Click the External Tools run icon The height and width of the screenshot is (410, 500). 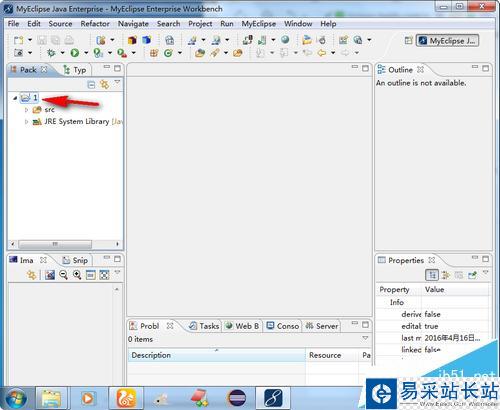pos(122,53)
